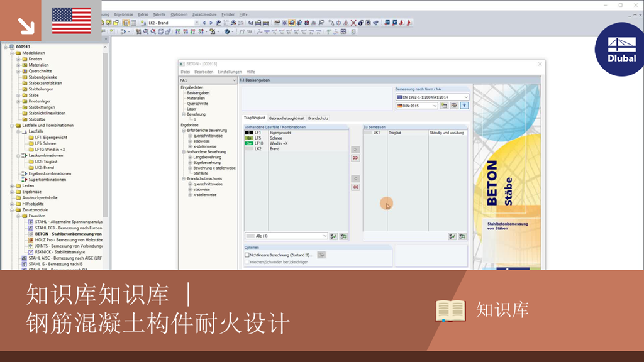Click RSKNICK module icon in navigator

(x=31, y=252)
